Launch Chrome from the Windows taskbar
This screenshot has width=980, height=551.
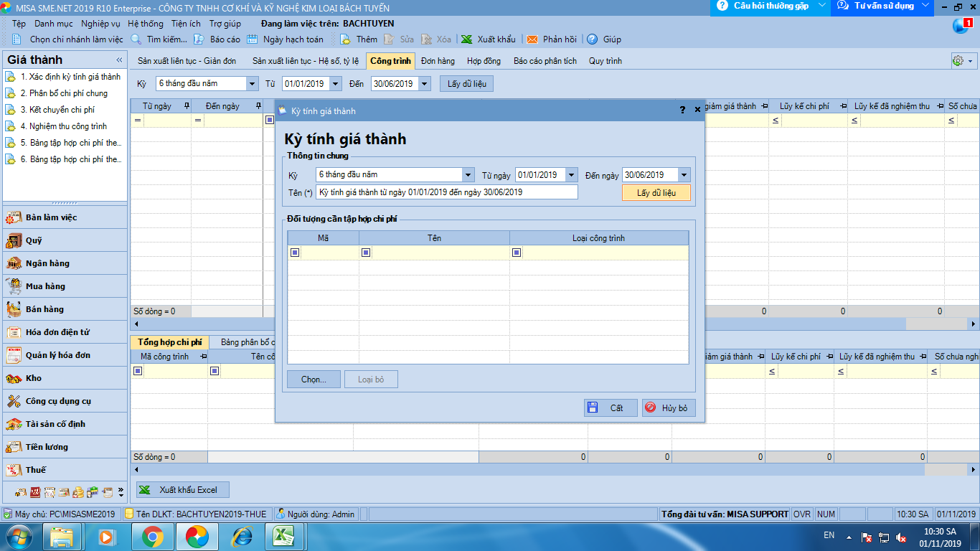coord(152,536)
